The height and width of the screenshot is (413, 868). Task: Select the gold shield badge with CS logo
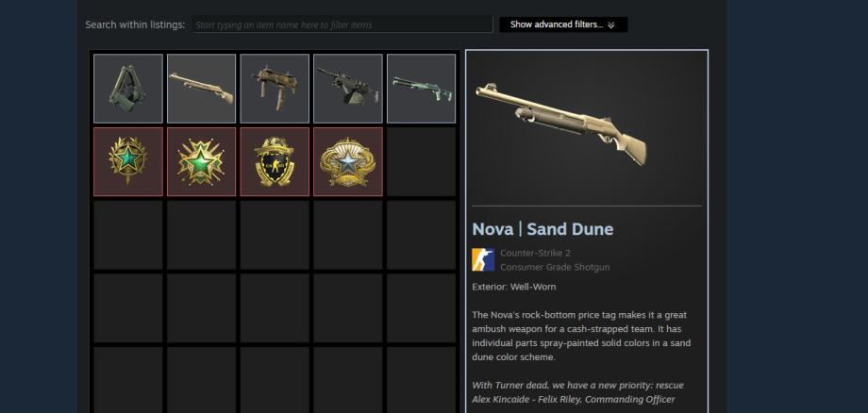[x=275, y=161]
